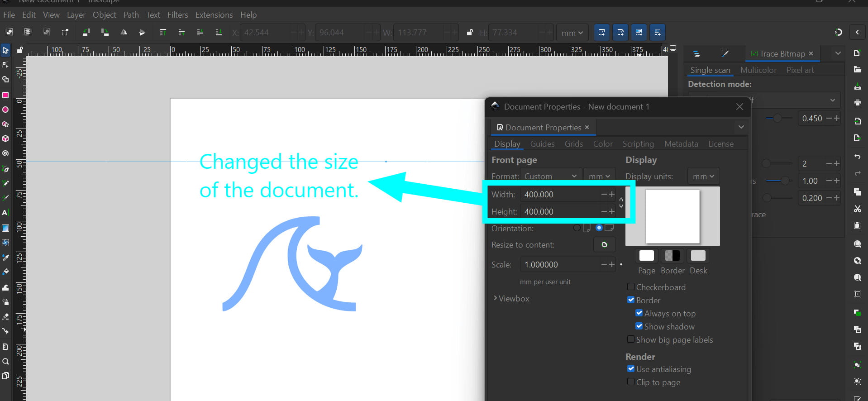Click the Desk color swatch
This screenshot has height=401, width=868.
coord(698,256)
